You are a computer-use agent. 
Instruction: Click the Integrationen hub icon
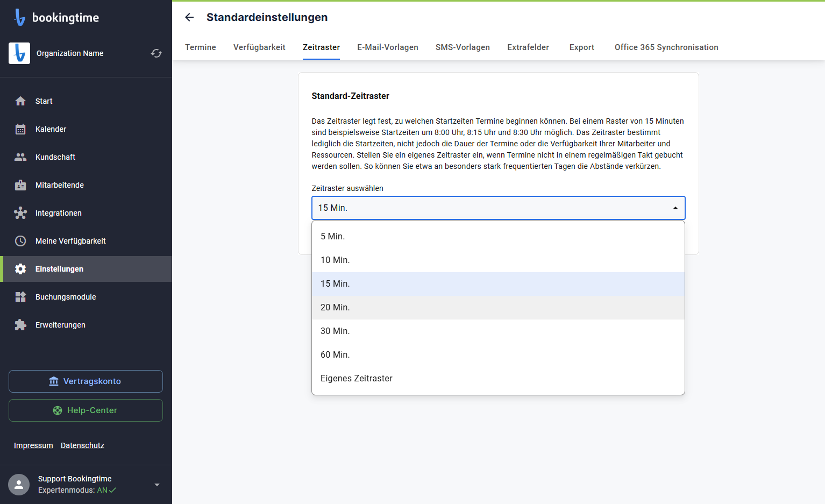point(20,213)
